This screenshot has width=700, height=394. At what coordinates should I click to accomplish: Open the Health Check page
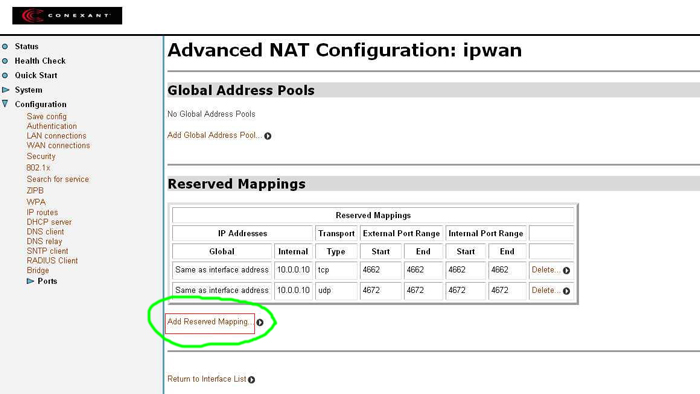click(40, 61)
